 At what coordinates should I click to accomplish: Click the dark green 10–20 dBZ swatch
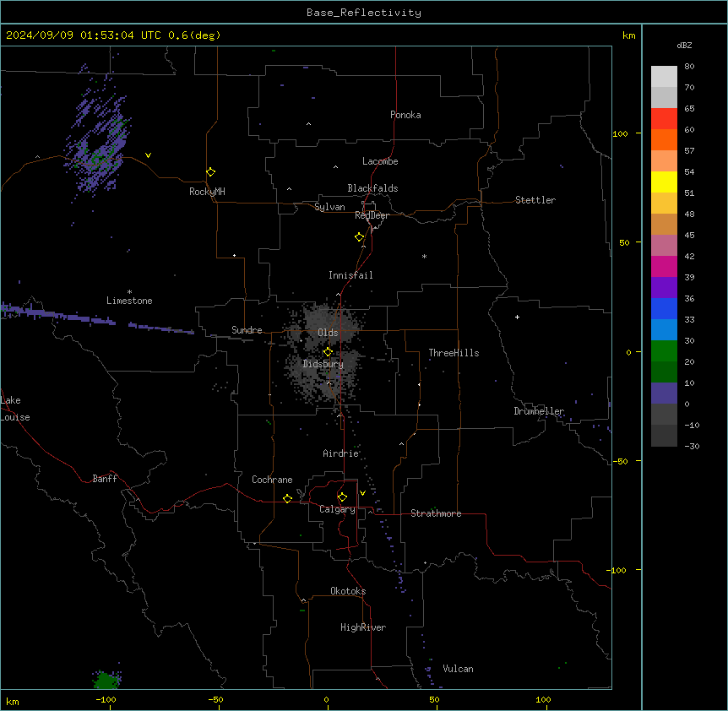click(x=664, y=372)
